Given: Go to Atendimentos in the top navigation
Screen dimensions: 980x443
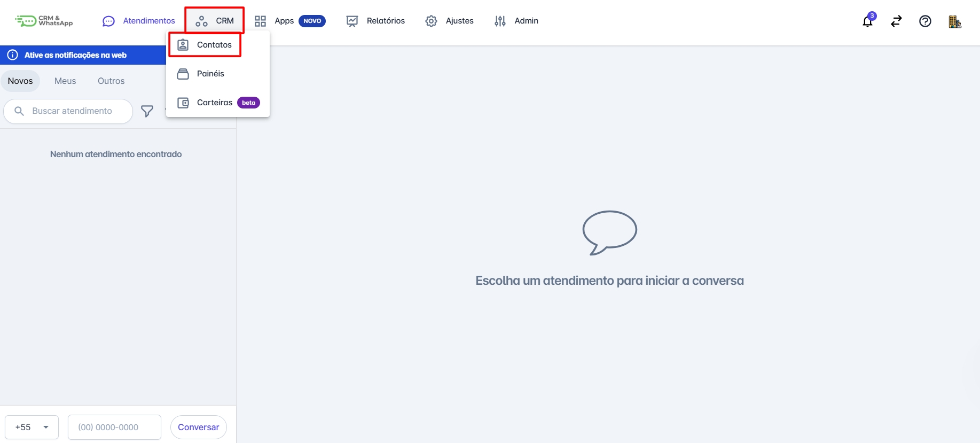Looking at the screenshot, I should 139,21.
